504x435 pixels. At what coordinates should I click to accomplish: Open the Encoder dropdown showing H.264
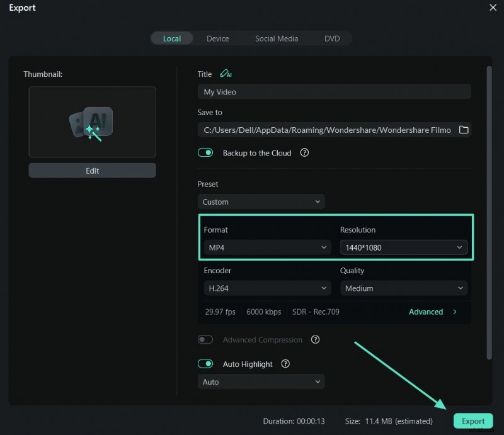coord(266,288)
